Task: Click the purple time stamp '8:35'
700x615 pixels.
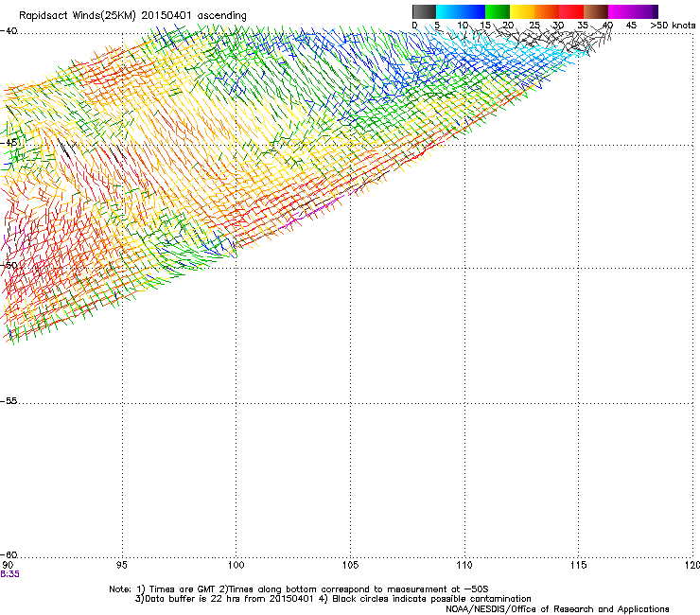Action: [9, 574]
